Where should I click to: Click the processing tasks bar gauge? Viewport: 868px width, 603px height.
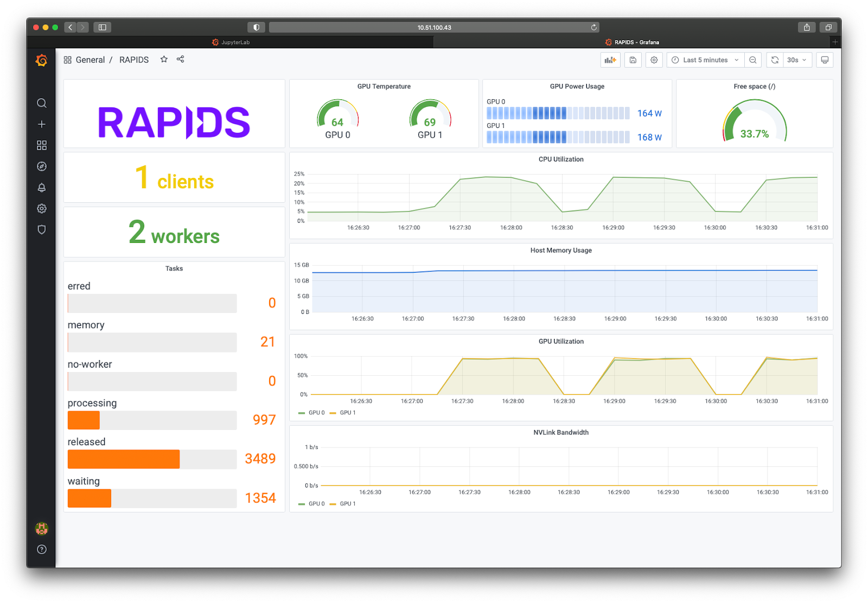[x=152, y=420]
